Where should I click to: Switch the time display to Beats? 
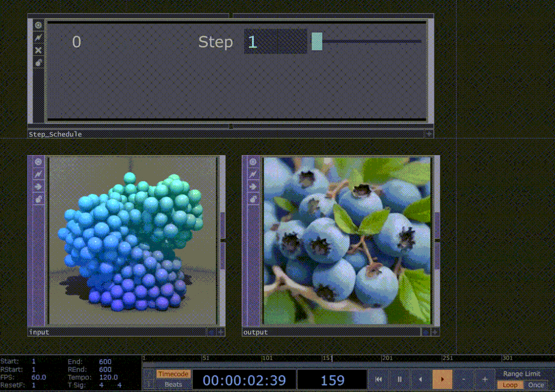pos(173,384)
